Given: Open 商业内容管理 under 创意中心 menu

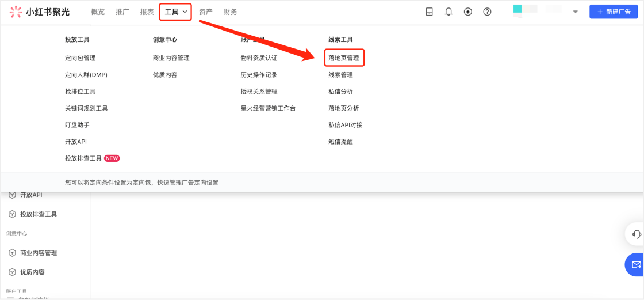Looking at the screenshot, I should 171,58.
